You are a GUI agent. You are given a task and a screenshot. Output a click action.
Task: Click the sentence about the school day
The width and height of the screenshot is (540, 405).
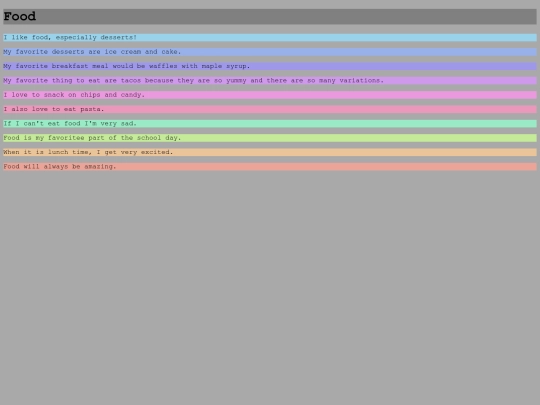[270, 138]
